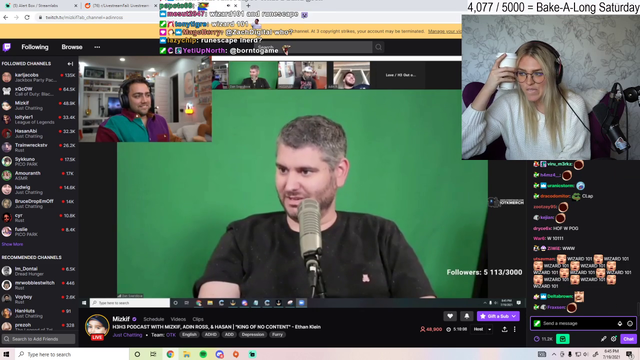
Task: Open ludwig channel in sidebar
Action: [x=39, y=189]
